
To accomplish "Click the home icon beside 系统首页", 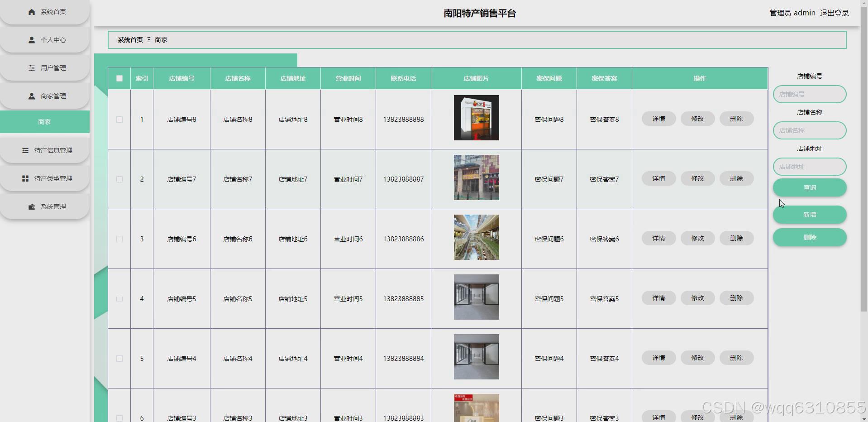I will [32, 12].
